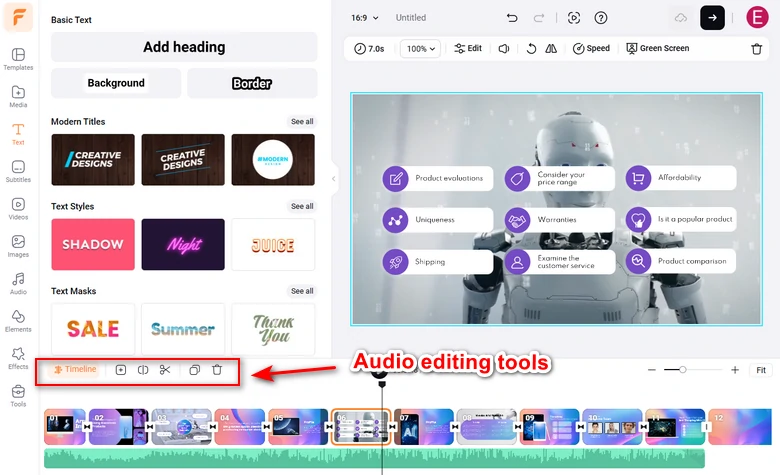Zoom in timeline with plus

tap(735, 370)
